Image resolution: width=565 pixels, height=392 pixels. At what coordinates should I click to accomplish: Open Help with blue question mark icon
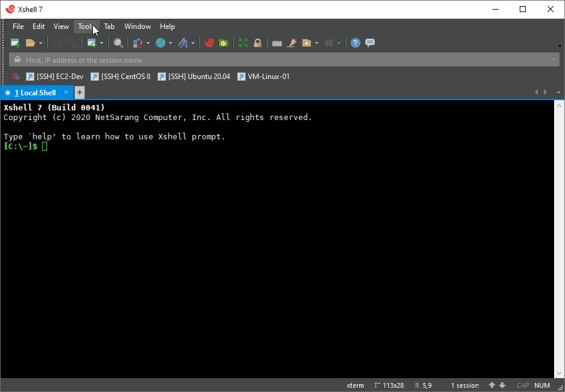(x=356, y=43)
